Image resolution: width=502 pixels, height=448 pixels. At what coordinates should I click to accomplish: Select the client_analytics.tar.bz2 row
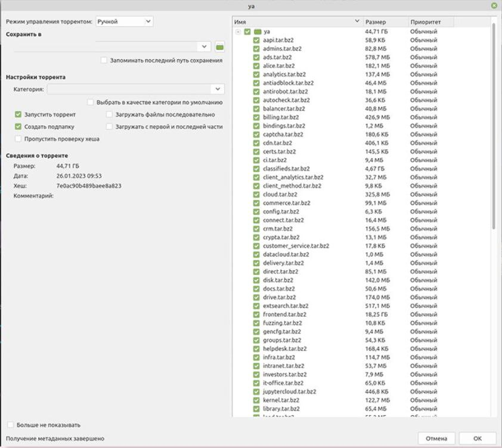tap(361, 177)
